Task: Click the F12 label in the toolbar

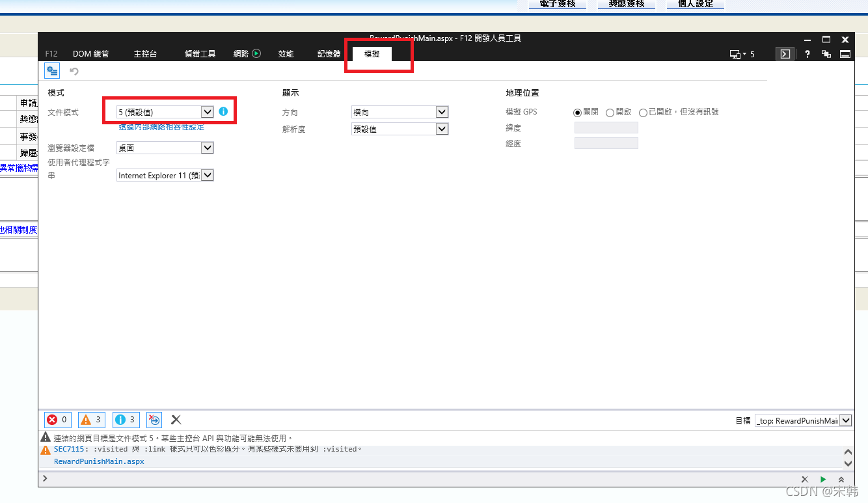Action: pos(51,54)
